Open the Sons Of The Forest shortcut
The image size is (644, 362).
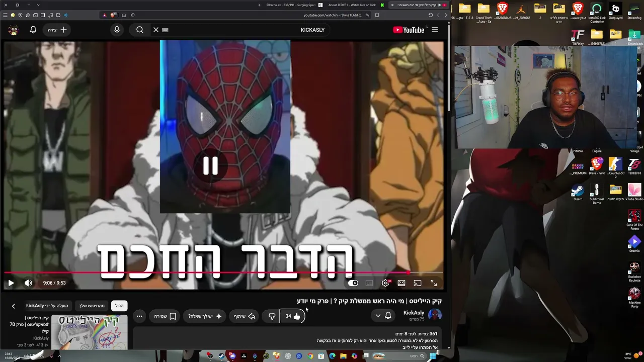click(x=634, y=220)
